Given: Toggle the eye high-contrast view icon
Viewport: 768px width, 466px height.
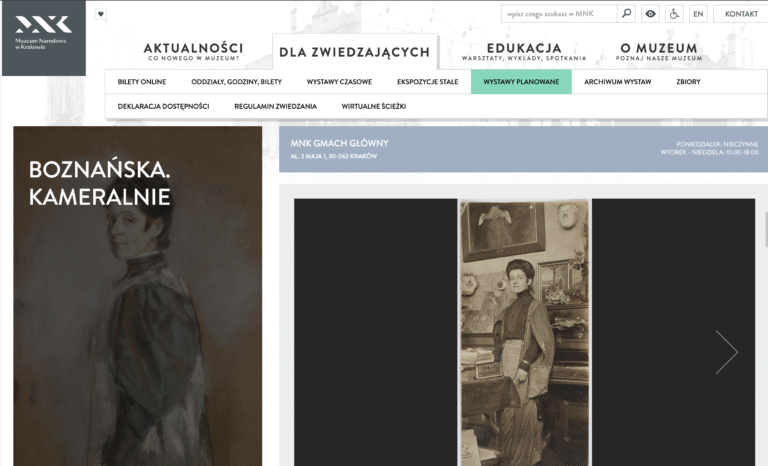Looking at the screenshot, I should [650, 14].
